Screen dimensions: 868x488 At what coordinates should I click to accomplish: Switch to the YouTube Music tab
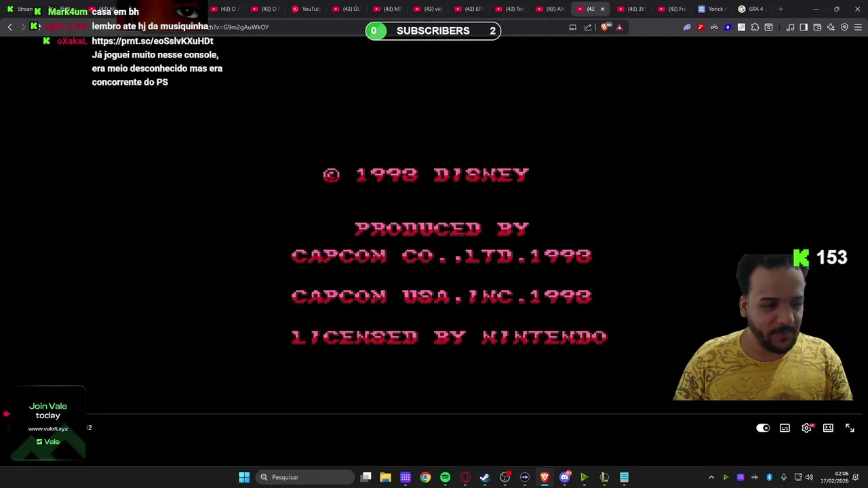[x=305, y=9]
